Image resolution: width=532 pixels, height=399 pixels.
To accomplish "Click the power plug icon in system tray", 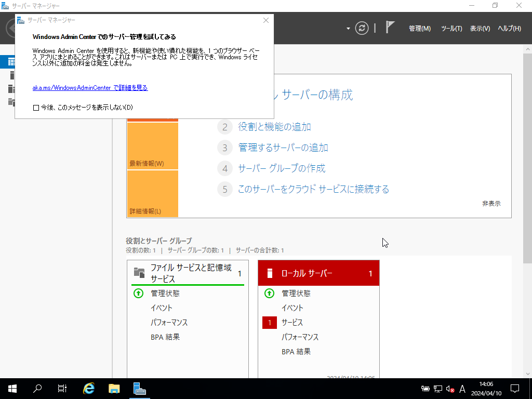I will click(425, 389).
